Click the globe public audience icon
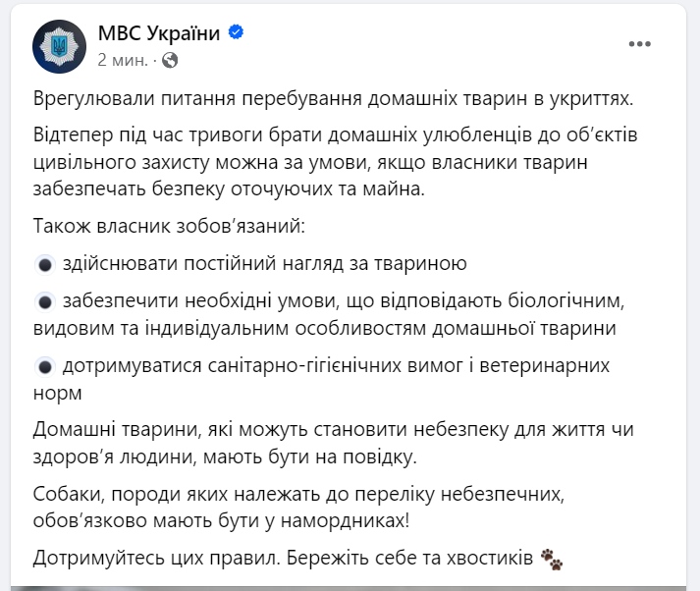The height and width of the screenshot is (591, 700). pos(170,59)
